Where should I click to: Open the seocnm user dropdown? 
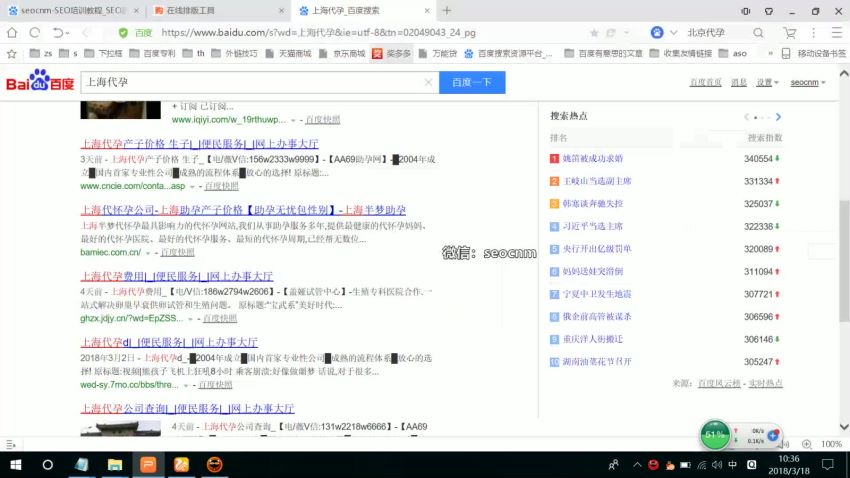[808, 82]
